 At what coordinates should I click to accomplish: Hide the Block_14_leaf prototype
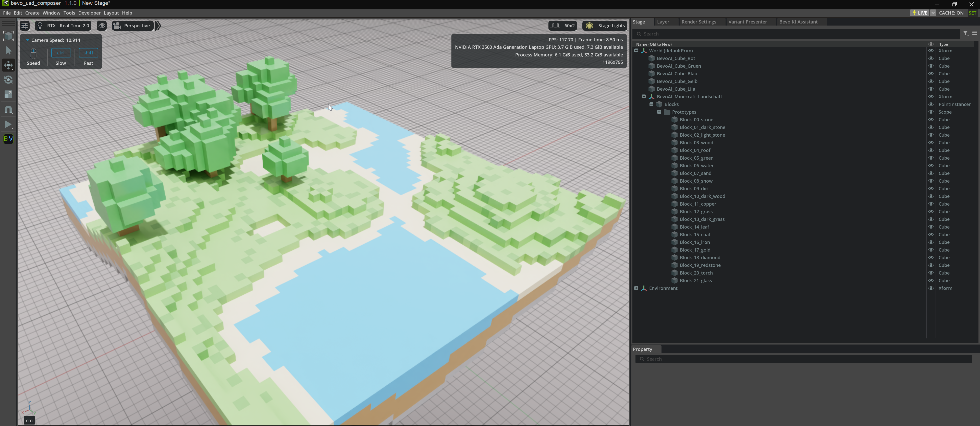tap(931, 227)
